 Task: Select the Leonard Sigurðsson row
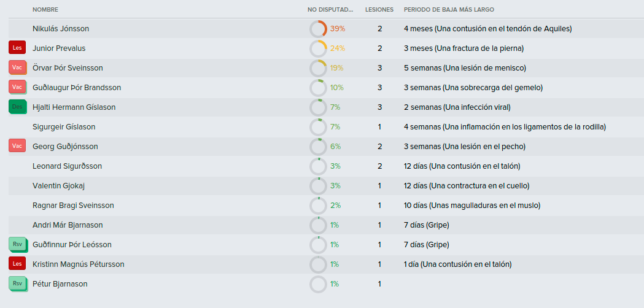point(326,166)
